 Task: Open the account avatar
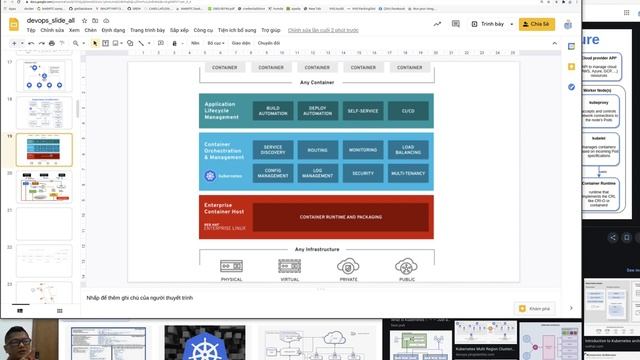568,24
